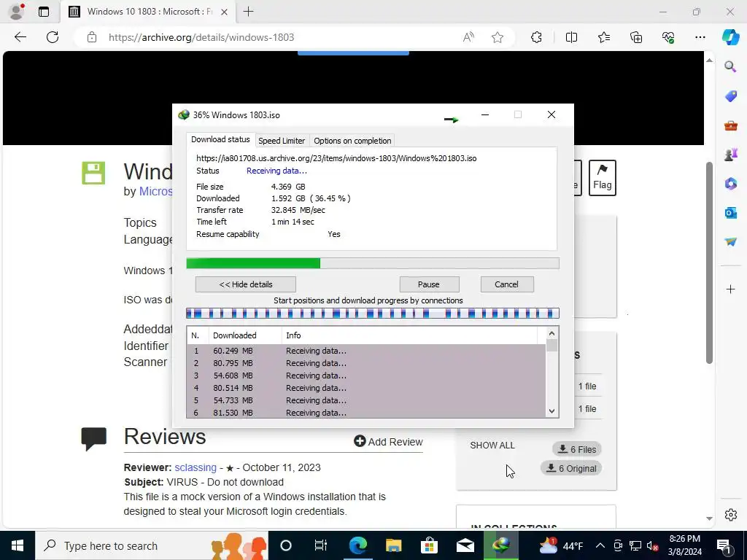Click the connection list scroll down arrow

(551, 411)
